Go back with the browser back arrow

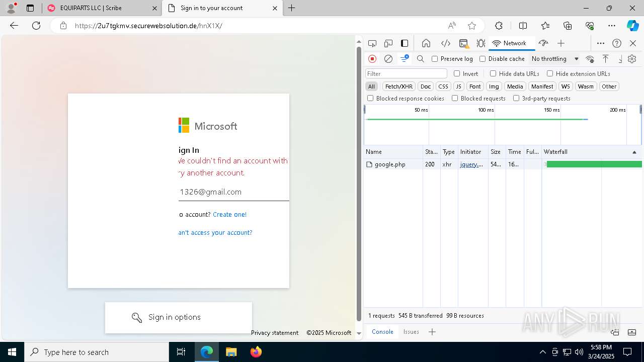point(14,26)
